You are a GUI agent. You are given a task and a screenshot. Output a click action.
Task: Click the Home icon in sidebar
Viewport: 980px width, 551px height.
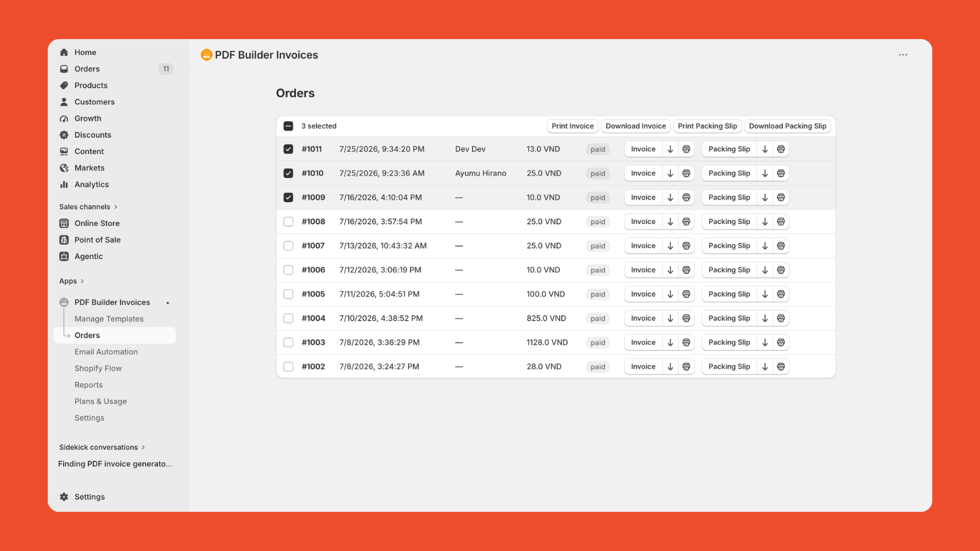pyautogui.click(x=64, y=53)
